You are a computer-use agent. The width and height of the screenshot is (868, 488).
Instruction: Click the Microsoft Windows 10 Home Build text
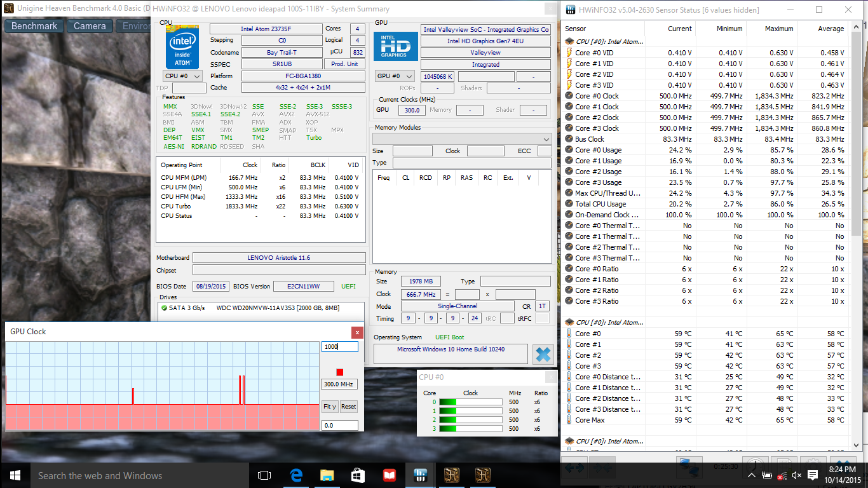451,349
